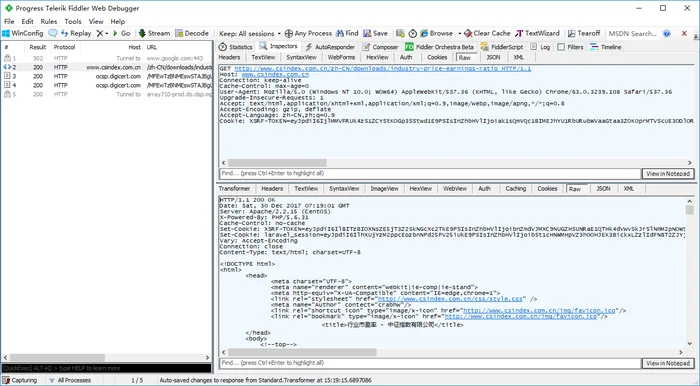Open Find sessions tool

point(347,33)
